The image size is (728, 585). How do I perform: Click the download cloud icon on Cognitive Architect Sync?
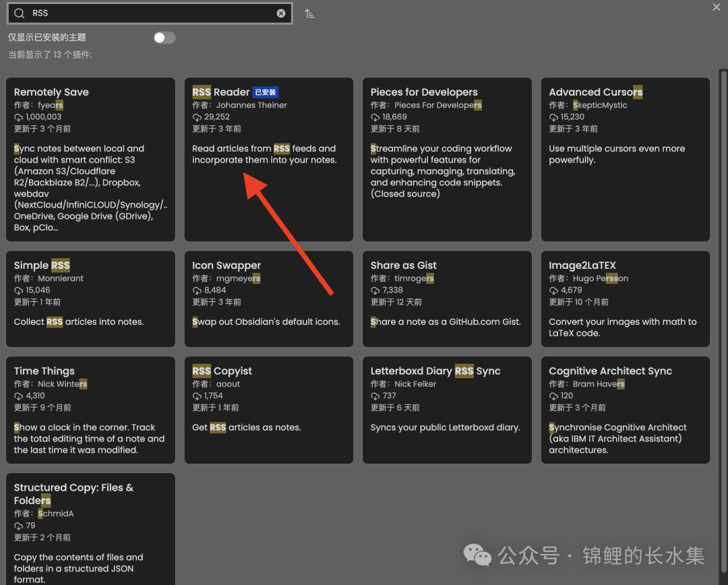pyautogui.click(x=553, y=396)
